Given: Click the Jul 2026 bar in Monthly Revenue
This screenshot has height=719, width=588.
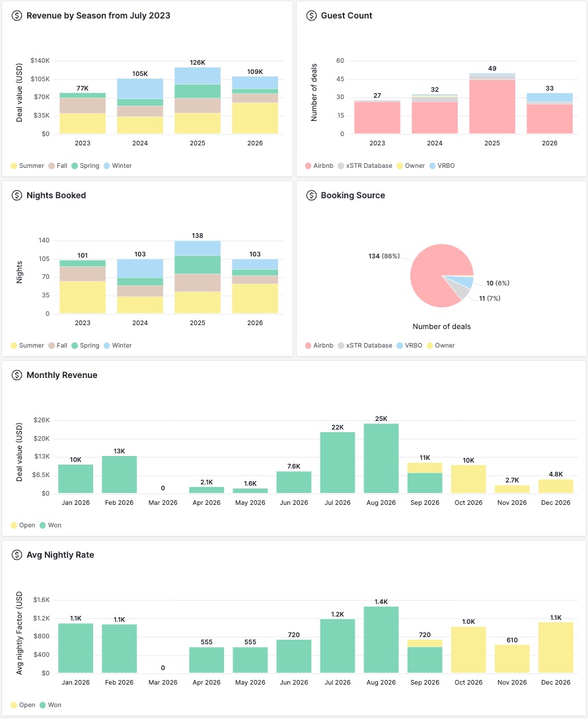Looking at the screenshot, I should point(338,463).
